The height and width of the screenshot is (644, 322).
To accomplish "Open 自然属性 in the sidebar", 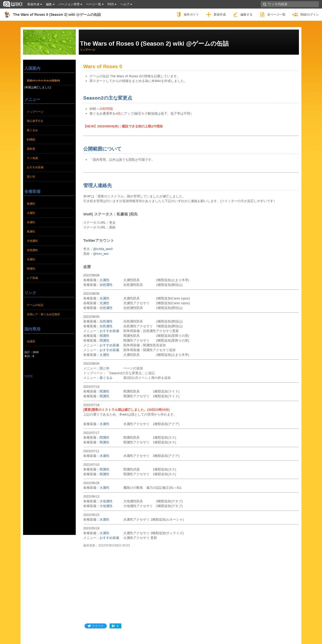I will pos(32,250).
